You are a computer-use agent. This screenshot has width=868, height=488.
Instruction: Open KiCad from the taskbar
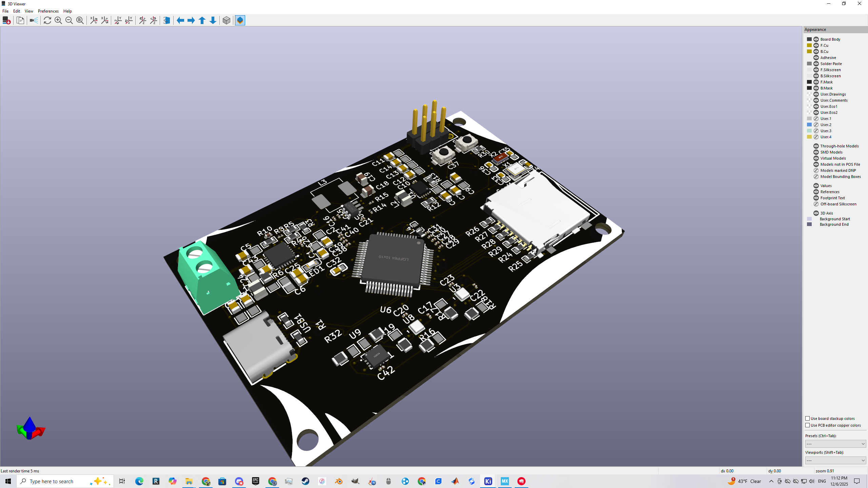tap(488, 481)
